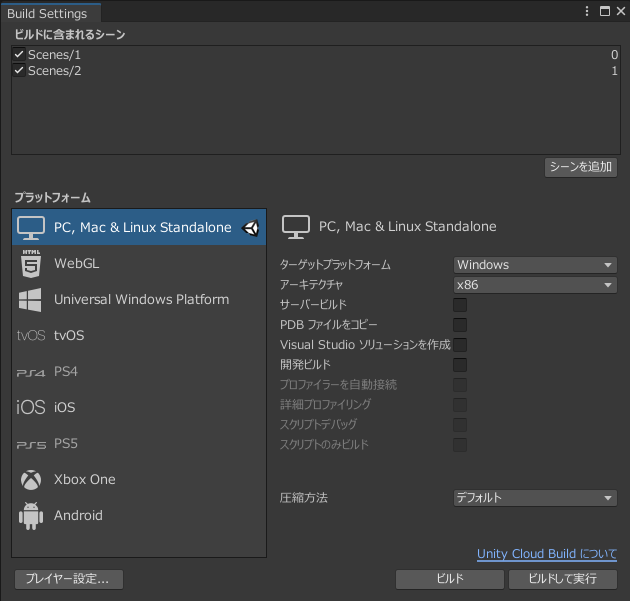
Task: Open the ターゲットプラットフォーム Windows dropdown
Action: pos(535,265)
